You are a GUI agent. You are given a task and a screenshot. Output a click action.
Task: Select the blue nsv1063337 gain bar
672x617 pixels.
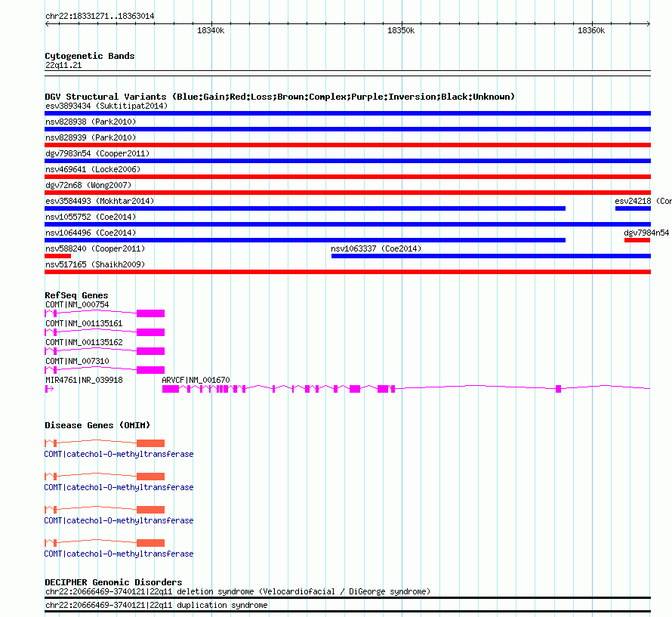click(x=491, y=256)
